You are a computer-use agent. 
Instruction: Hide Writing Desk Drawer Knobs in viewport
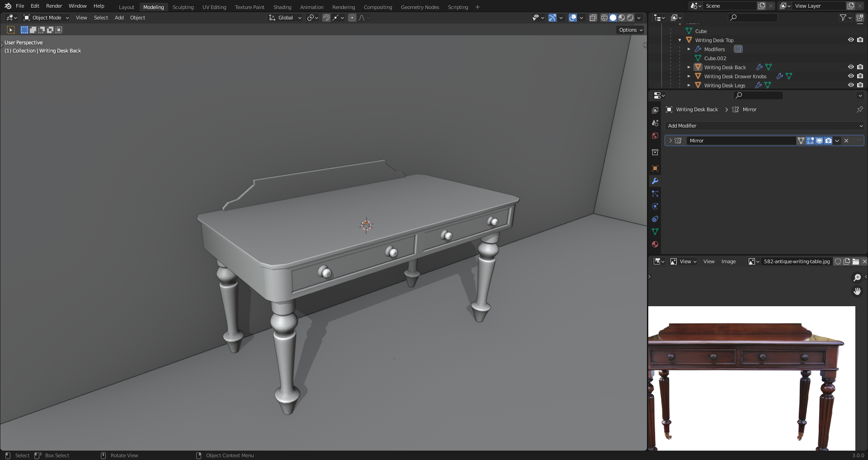coord(851,76)
